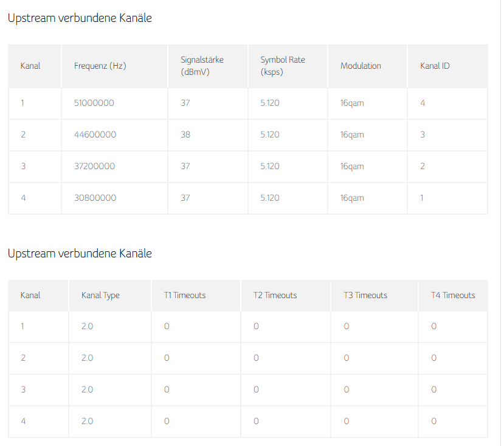Click Kanal Type 2.0 for channel 3
The image size is (504, 446).
tap(87, 389)
